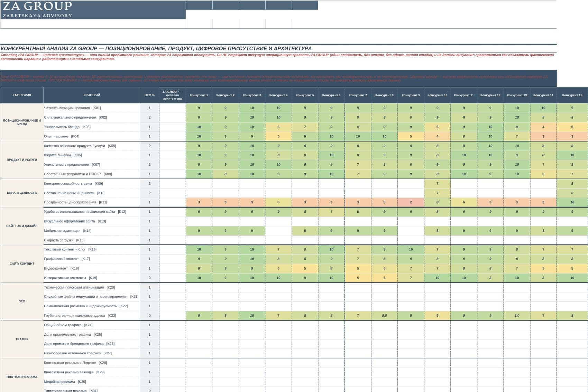
Task: Select the "САЙТ: UX И ДИЗАЙН" category cell
Action: (x=22, y=226)
